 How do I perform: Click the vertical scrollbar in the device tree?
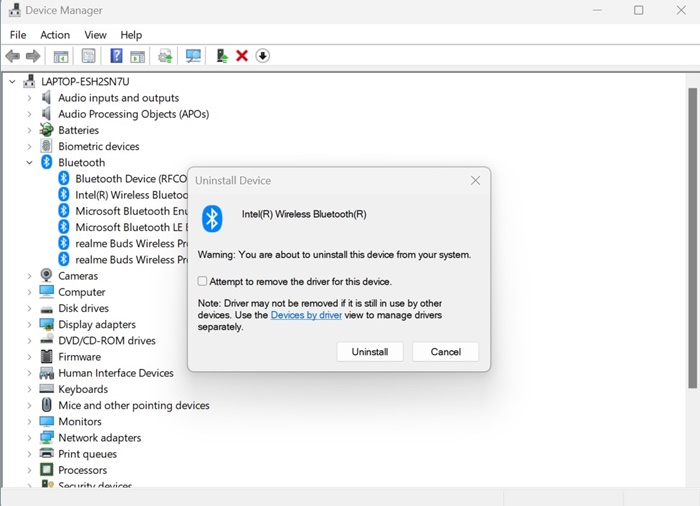tap(692, 238)
